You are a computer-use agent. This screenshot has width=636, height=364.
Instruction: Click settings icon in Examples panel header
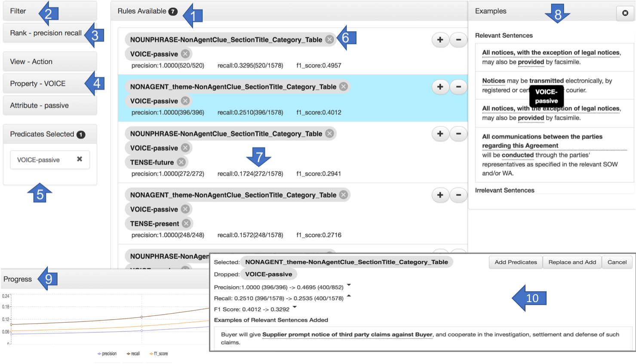click(x=625, y=13)
